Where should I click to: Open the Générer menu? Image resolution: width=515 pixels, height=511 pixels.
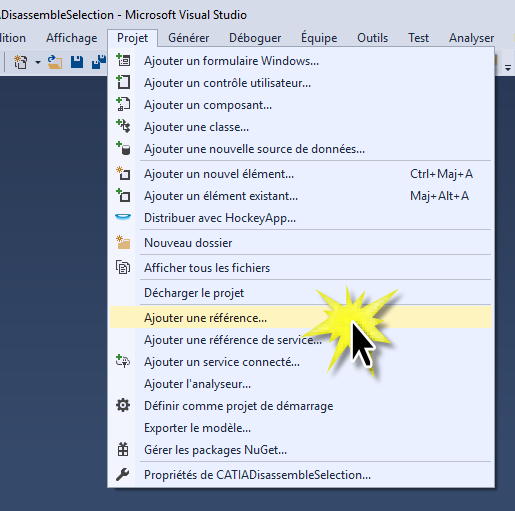[188, 38]
